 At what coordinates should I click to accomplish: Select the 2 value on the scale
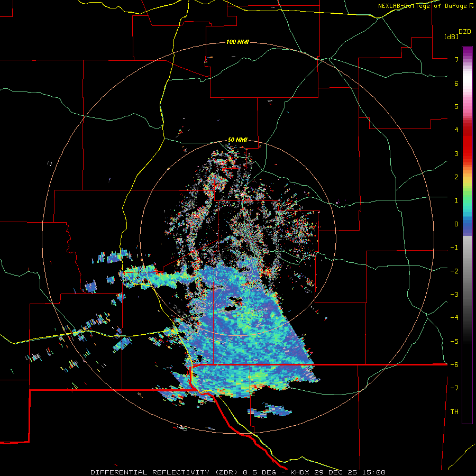tap(456, 177)
